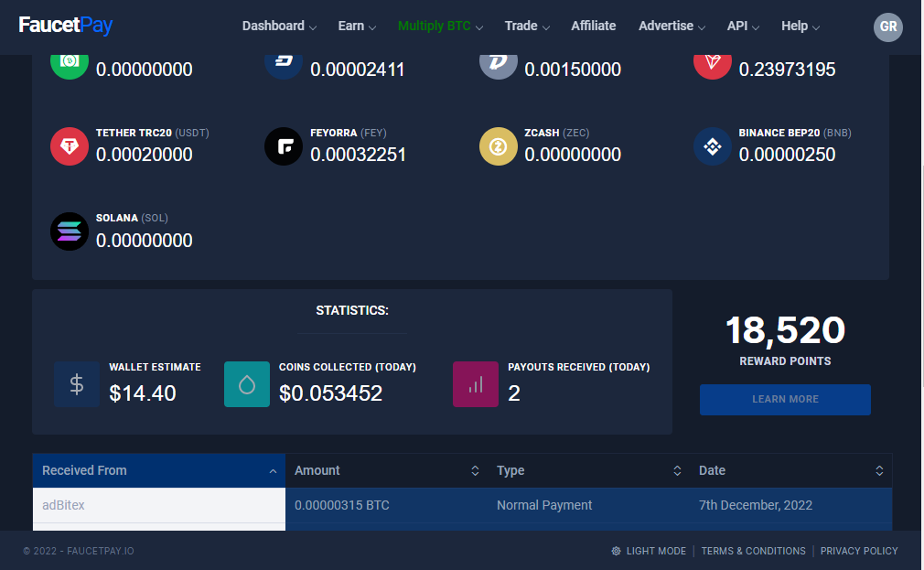Expand the Dashboard dropdown menu
Image resolution: width=924 pixels, height=570 pixels.
click(x=279, y=27)
